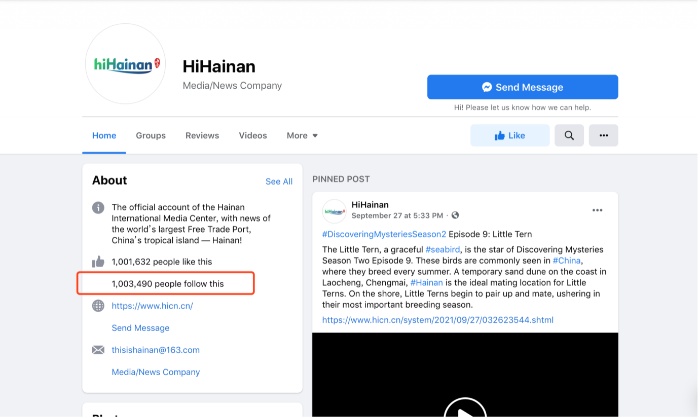This screenshot has height=418, width=700.
Task: Click the thumbs-up likes icon
Action: pyautogui.click(x=98, y=262)
